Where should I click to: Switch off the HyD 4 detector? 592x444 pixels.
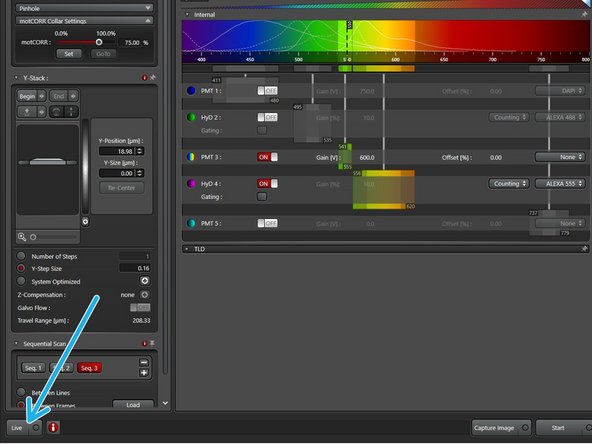pos(267,183)
